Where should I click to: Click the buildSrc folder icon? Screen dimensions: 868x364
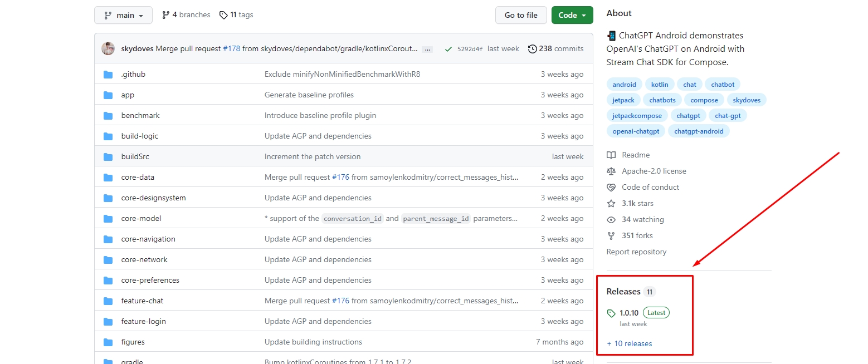[108, 156]
